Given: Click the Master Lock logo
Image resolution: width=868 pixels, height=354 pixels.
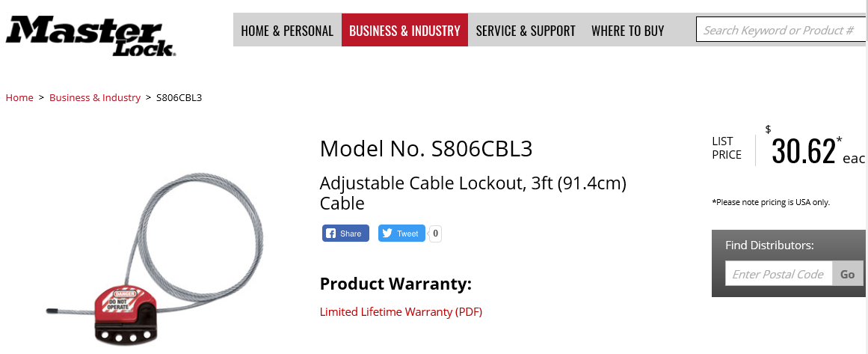Looking at the screenshot, I should point(91,36).
